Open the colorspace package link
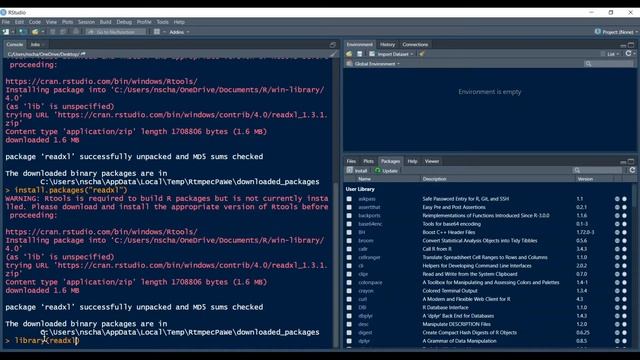This screenshot has height=360, width=640. coord(370,282)
